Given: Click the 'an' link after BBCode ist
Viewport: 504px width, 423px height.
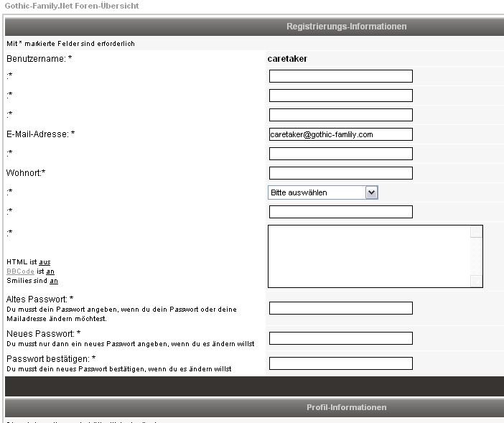Looking at the screenshot, I should (50, 271).
